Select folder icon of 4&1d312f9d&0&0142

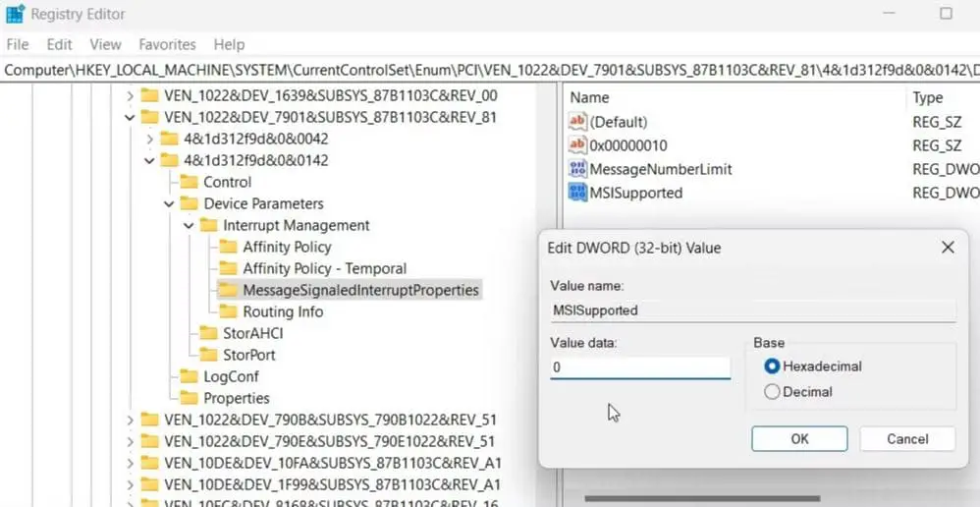point(169,160)
